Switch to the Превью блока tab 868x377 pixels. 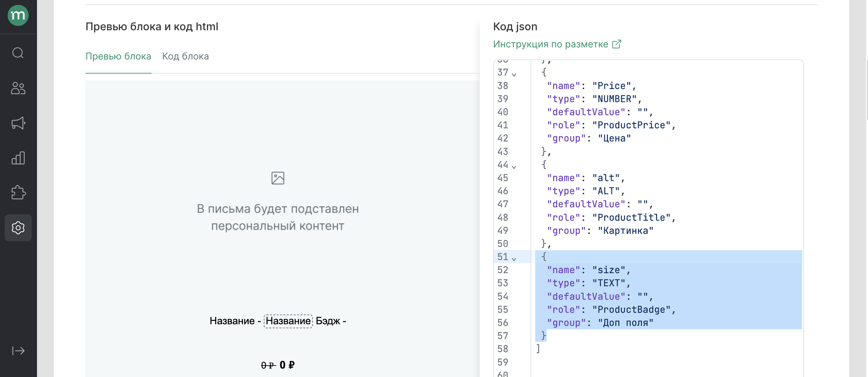pos(118,56)
